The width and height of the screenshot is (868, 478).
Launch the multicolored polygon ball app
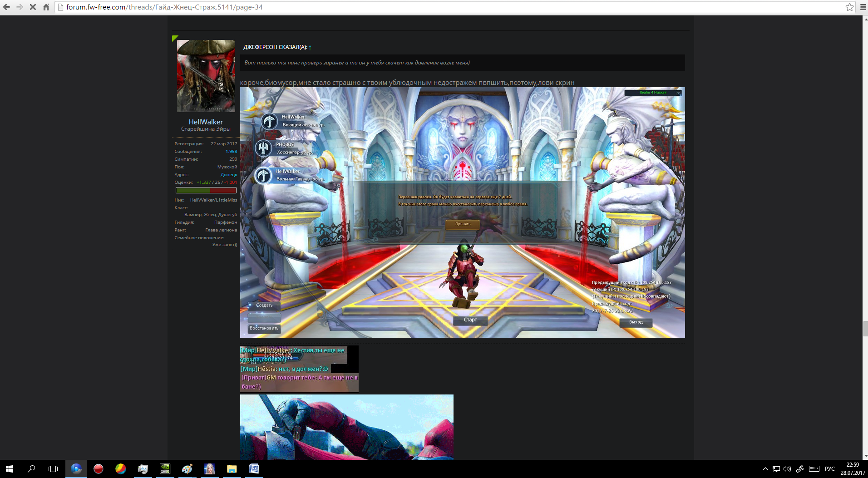pos(120,469)
